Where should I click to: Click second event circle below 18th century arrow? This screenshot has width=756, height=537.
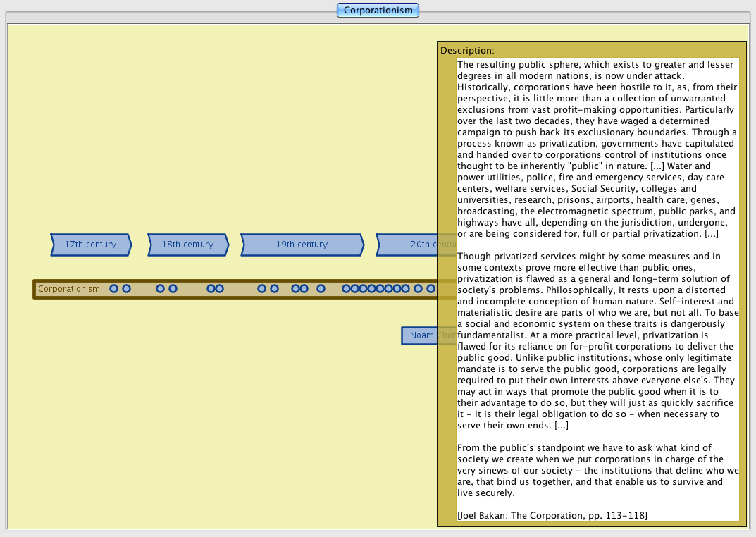click(x=173, y=289)
